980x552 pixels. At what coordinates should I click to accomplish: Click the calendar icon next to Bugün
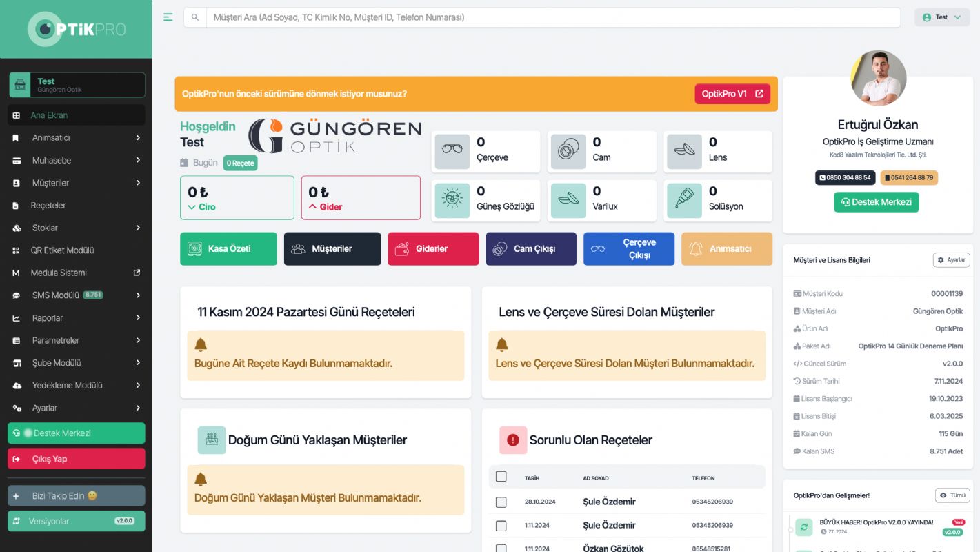(x=184, y=163)
